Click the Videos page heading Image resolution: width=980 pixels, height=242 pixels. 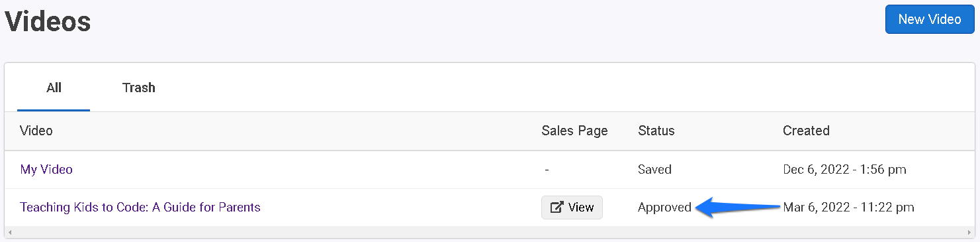pos(48,22)
